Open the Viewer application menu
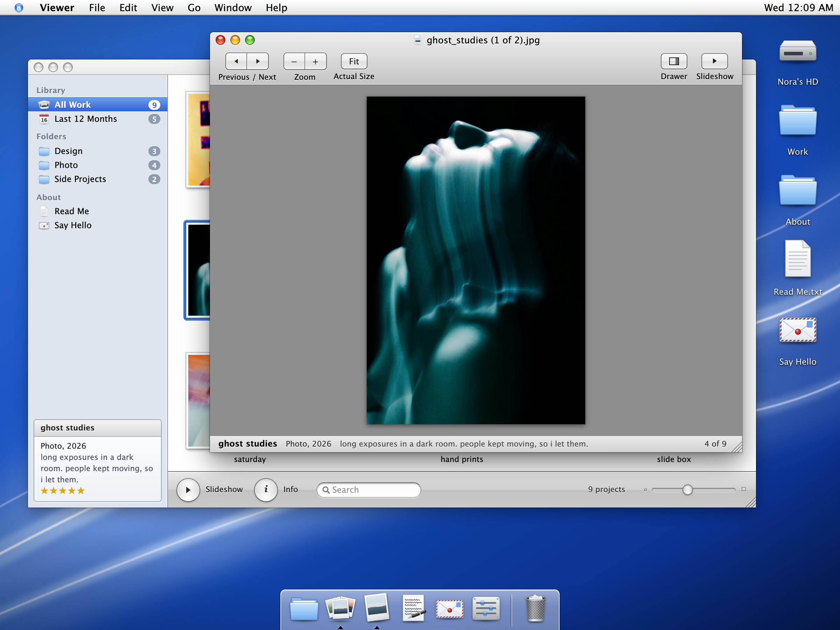The width and height of the screenshot is (840, 630). click(x=57, y=8)
